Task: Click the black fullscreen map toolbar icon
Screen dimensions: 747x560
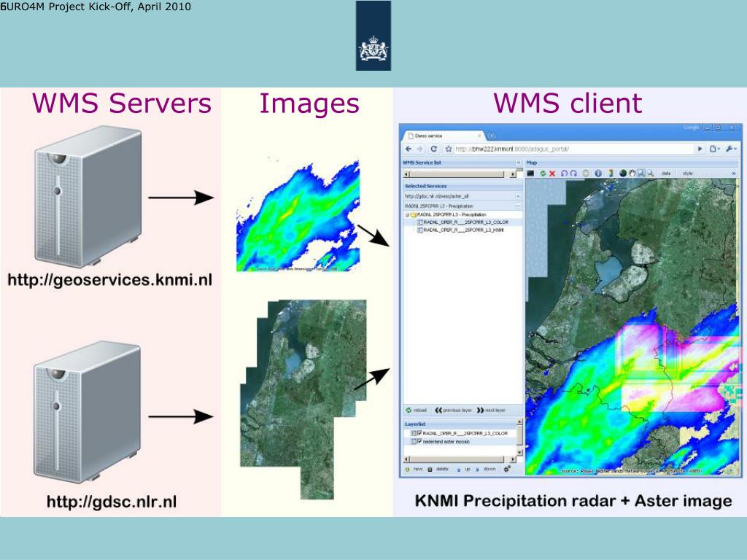Action: coord(530,174)
